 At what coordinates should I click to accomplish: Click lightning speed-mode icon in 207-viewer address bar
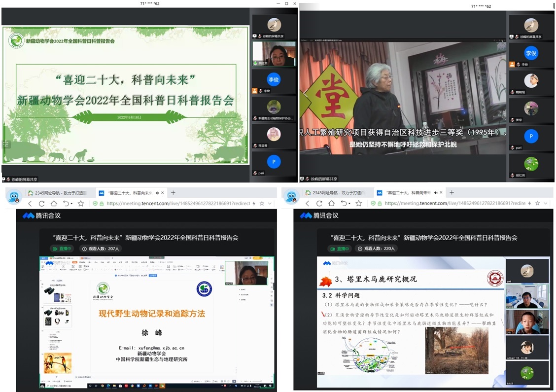(x=254, y=203)
